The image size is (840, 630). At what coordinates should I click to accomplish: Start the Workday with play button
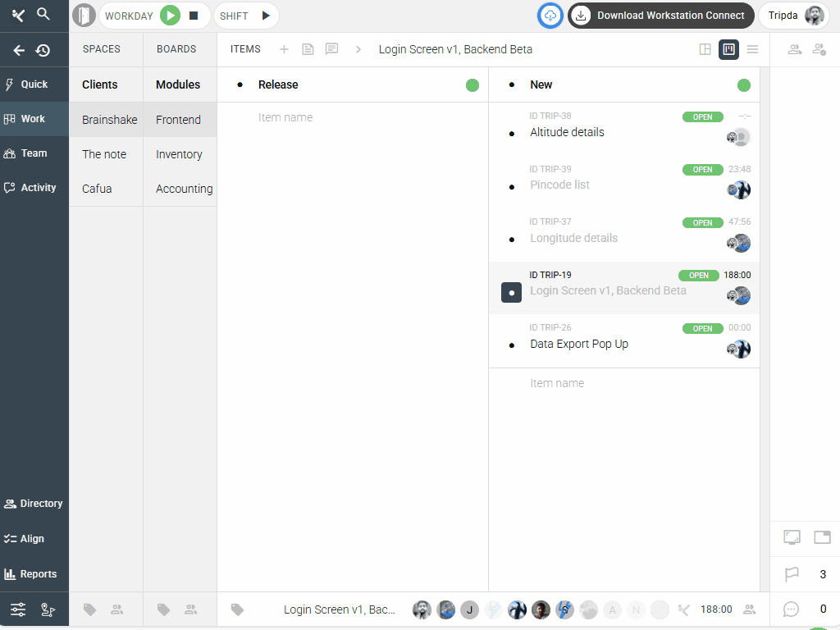click(x=170, y=16)
